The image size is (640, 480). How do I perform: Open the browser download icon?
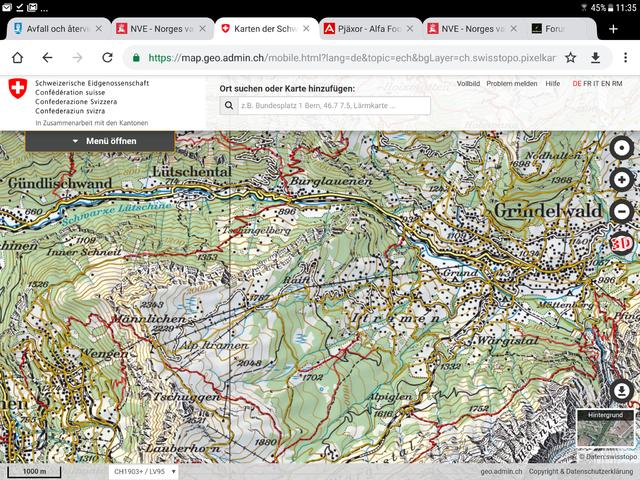coord(596,57)
